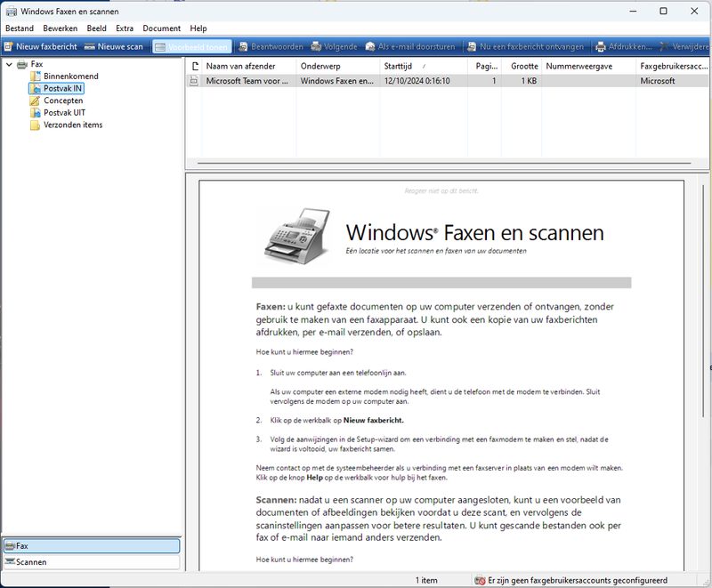Image resolution: width=712 pixels, height=588 pixels.
Task: Click Verwijderen toolbar button
Action: coord(684,47)
